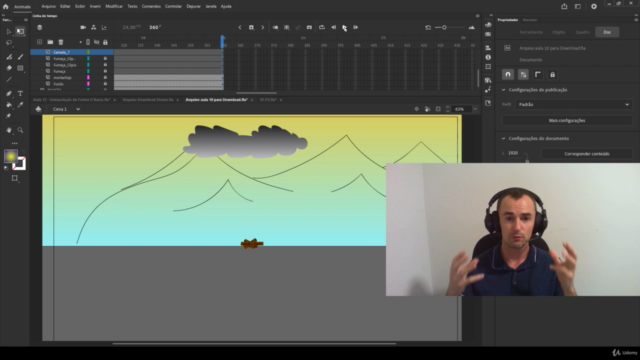Toggle the lock-all-layers header icon
Viewport: 640px width, 360px height.
pos(105,42)
